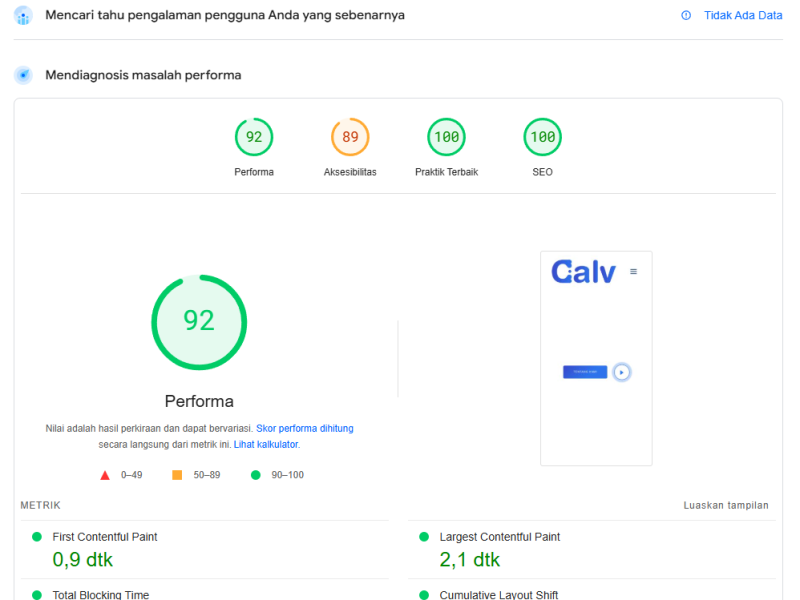Open the Tidak Ada Data link
This screenshot has height=600, width=800.
coord(743,15)
